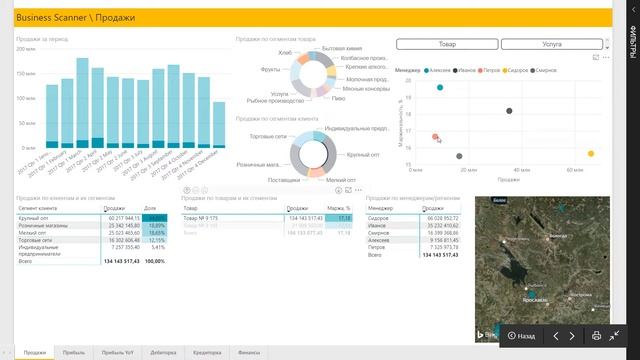Sort products table by Товар column
The height and width of the screenshot is (360, 640).
pyautogui.click(x=190, y=208)
